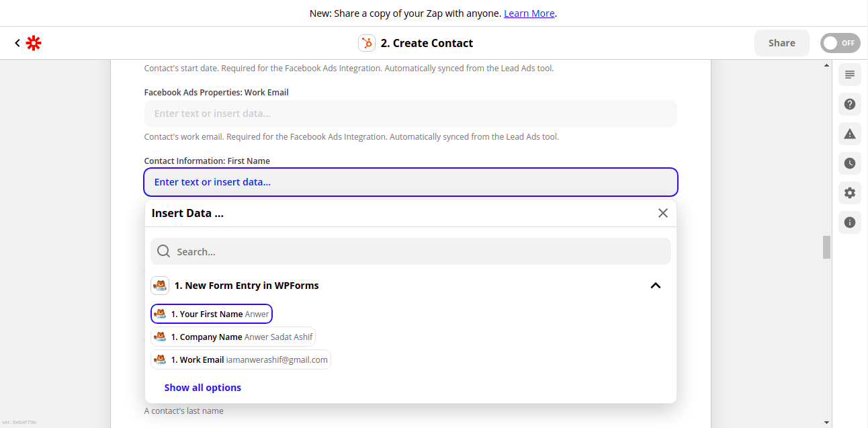Viewport: 868px width, 428px height.
Task: Click the Facebook Ads Work Email input field
Action: point(410,114)
